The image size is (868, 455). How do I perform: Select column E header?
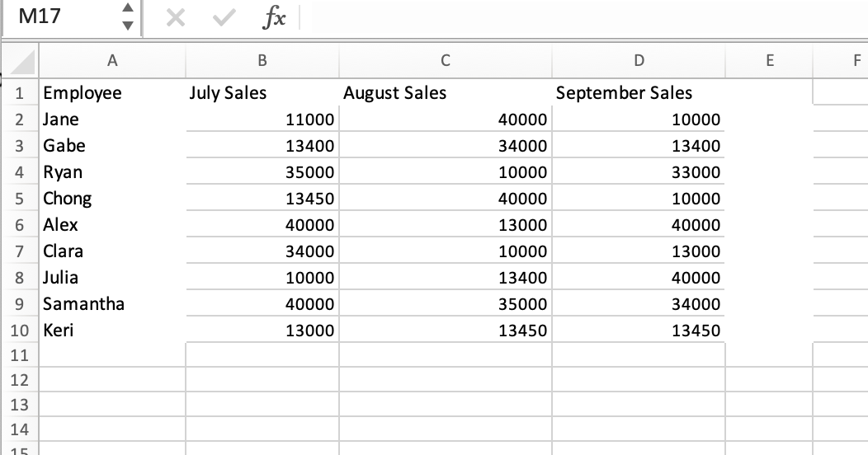(x=770, y=61)
